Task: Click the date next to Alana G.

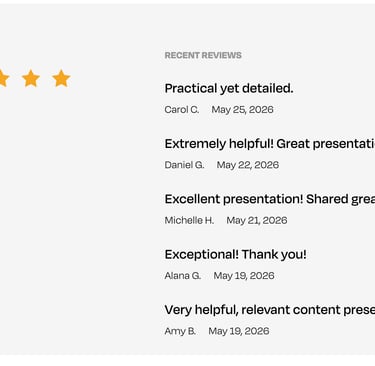Action: 244,275
